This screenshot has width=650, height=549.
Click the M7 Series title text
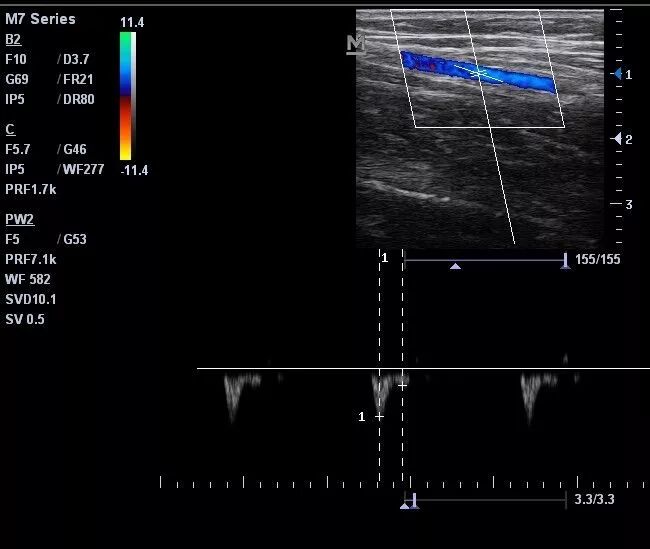click(x=40, y=19)
